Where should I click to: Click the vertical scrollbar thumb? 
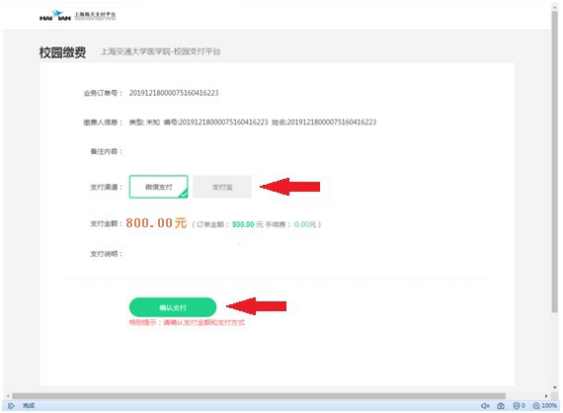[555, 162]
